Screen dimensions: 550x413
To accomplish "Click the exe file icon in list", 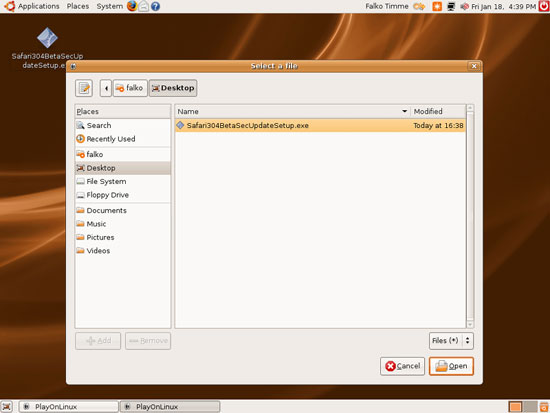I will [180, 125].
